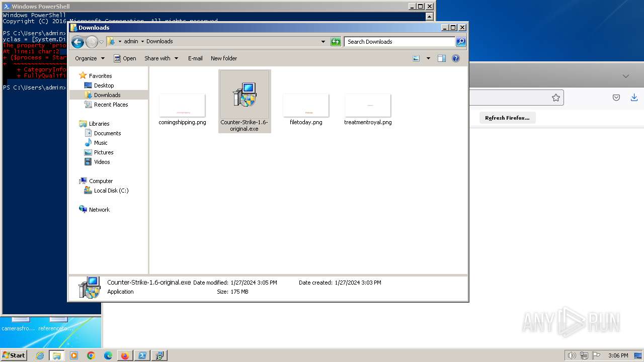Select Desktop in the navigation pane
The image size is (644, 362).
[104, 85]
